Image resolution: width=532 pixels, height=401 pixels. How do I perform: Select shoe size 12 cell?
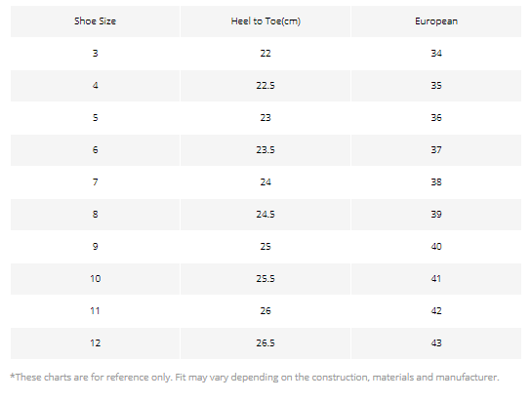pyautogui.click(x=95, y=343)
